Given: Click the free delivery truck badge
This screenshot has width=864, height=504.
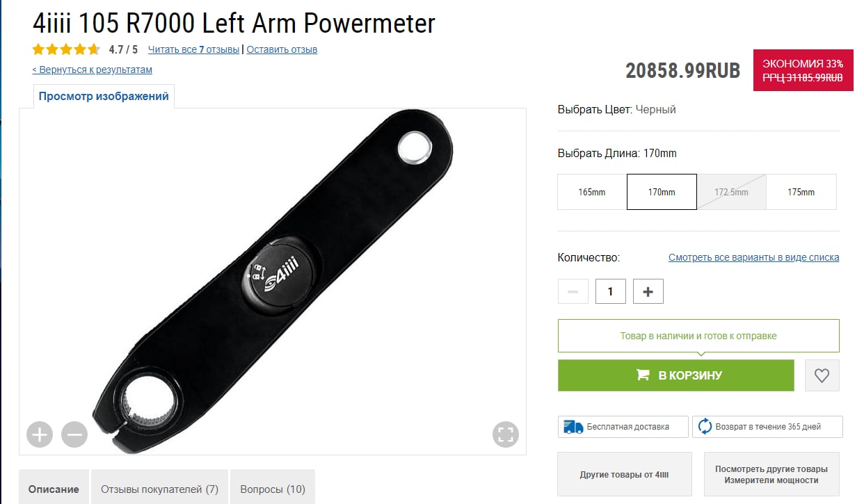Looking at the screenshot, I should 623,427.
